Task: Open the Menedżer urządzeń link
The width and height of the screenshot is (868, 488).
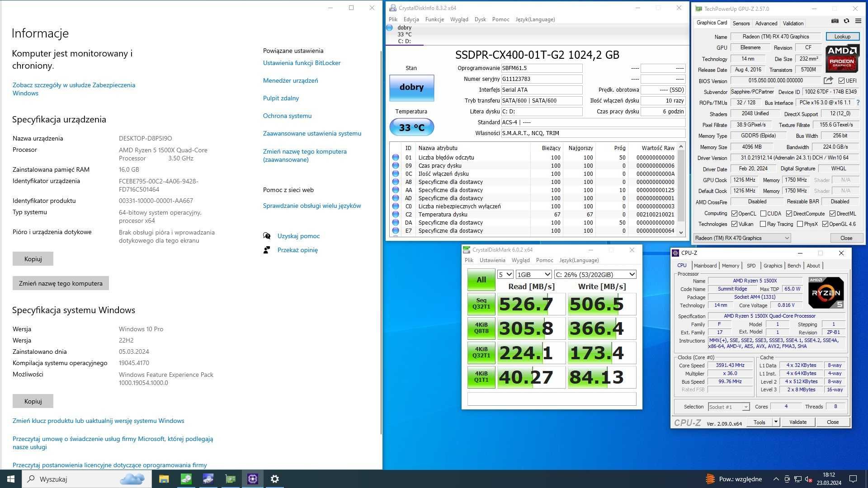Action: [x=290, y=80]
